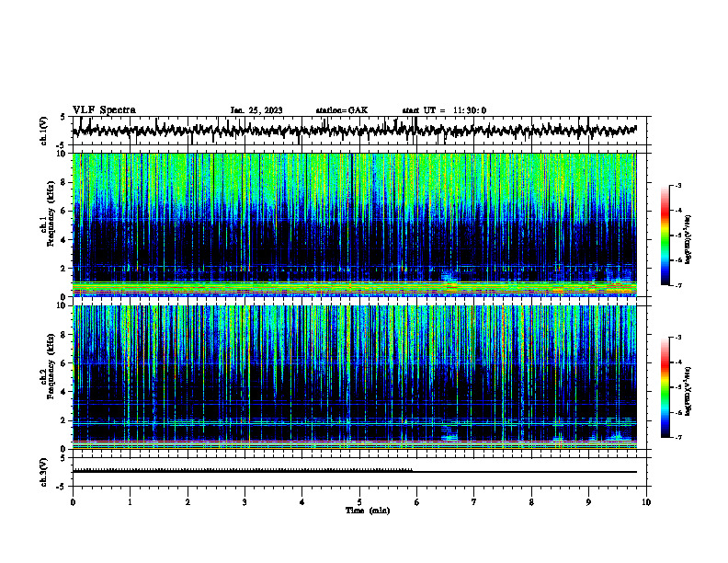Click time axis tick label '10' at the right end
Image resolution: width=728 pixels, height=563 pixels.
point(646,502)
